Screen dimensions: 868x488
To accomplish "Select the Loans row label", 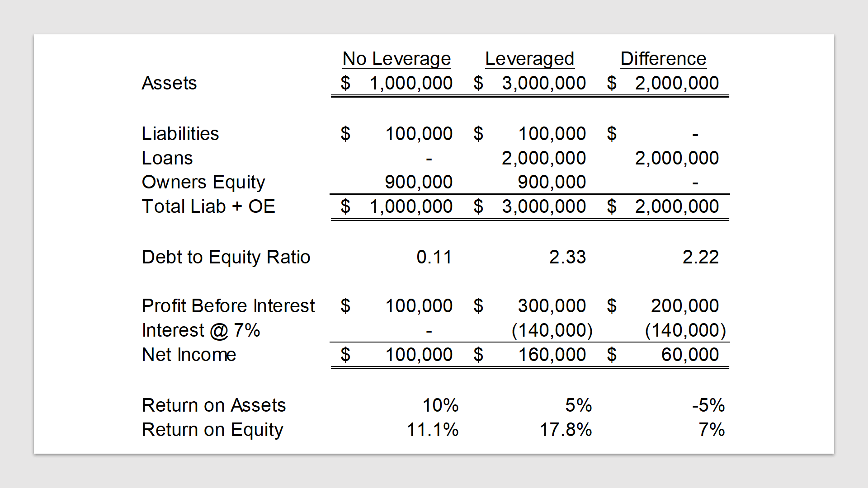I will click(167, 158).
